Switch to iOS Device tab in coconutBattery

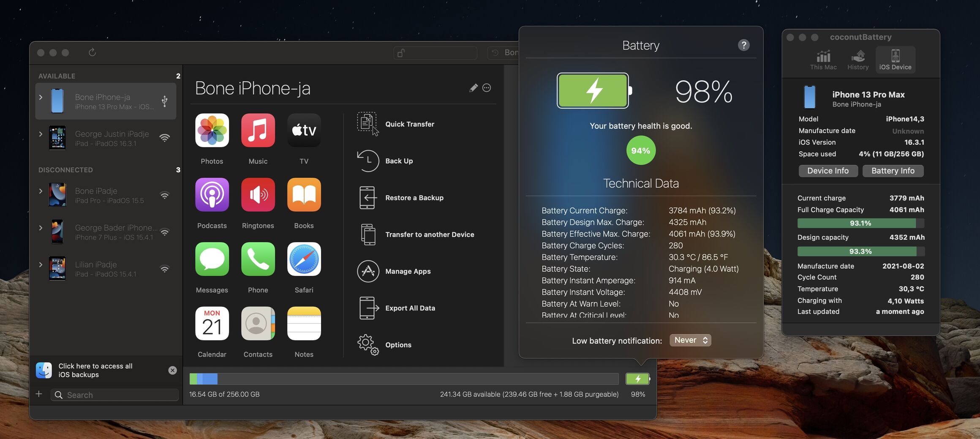click(x=895, y=60)
